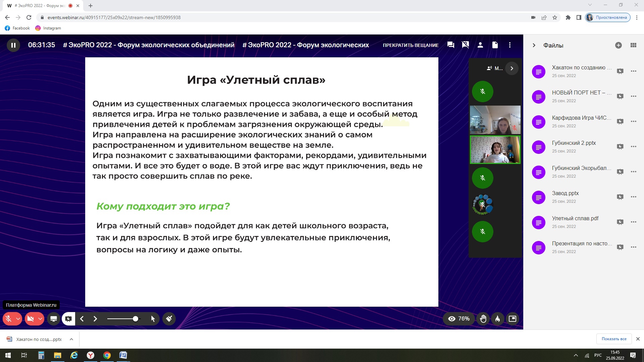The height and width of the screenshot is (362, 644).
Task: Open the three-dot header menu
Action: [x=510, y=45]
